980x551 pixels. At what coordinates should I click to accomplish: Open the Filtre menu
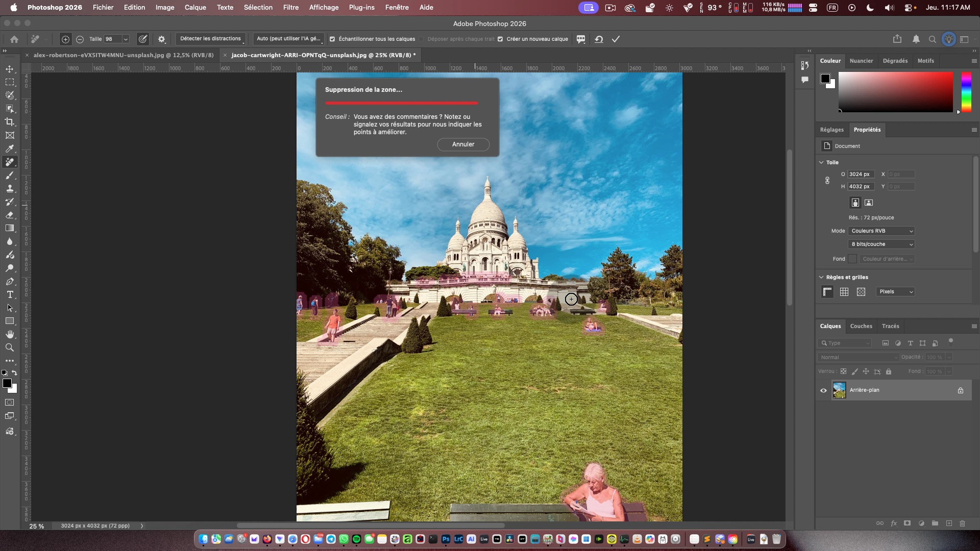(x=290, y=8)
